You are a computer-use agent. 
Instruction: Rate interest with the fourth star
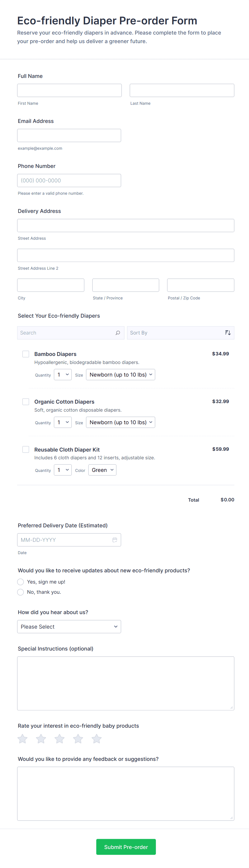click(x=78, y=739)
